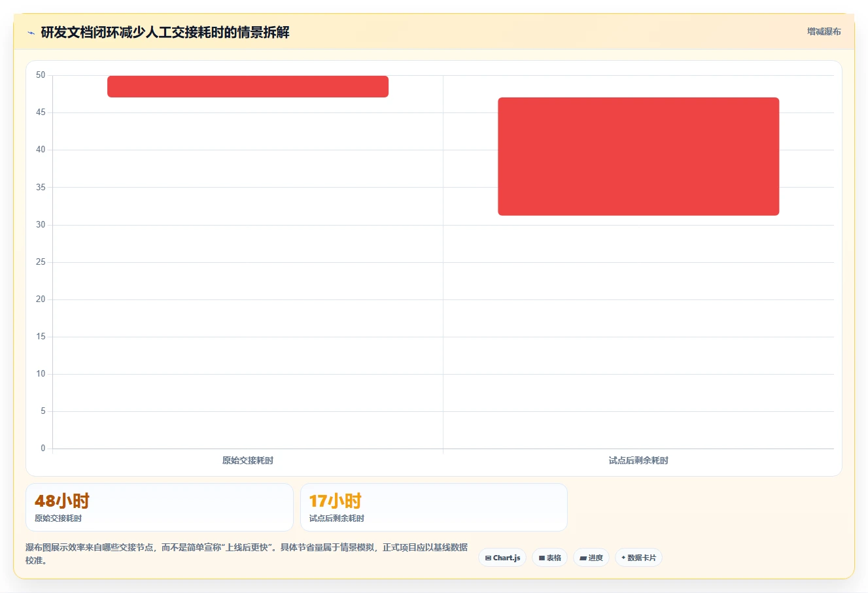Image resolution: width=868 pixels, height=593 pixels.
Task: Click the 原始交接耗时 x-axis label
Action: (x=248, y=460)
